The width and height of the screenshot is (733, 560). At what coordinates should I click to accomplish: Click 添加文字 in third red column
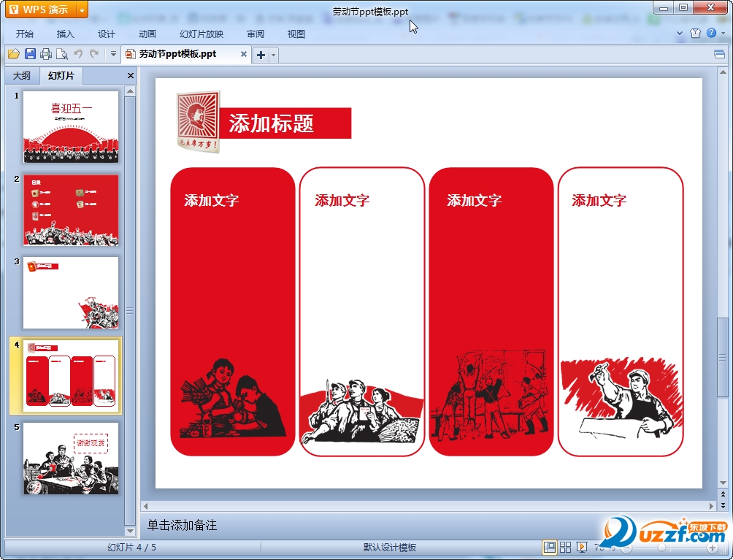point(474,201)
